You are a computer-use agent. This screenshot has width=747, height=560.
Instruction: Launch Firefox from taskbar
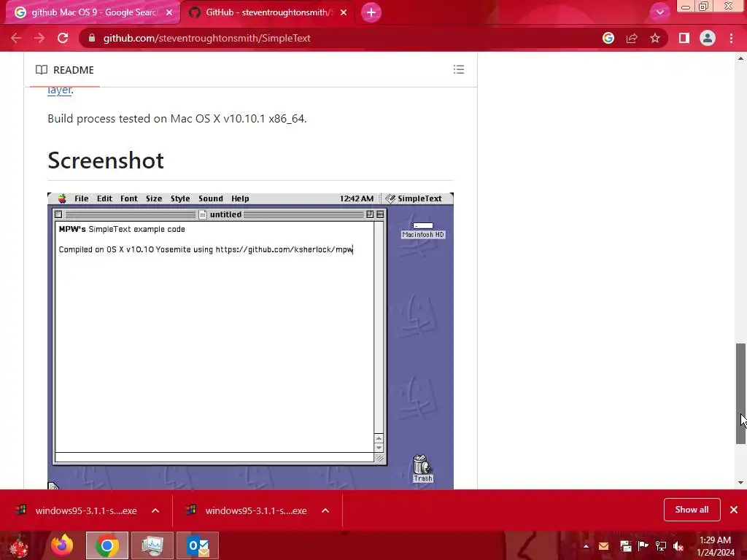(62, 545)
